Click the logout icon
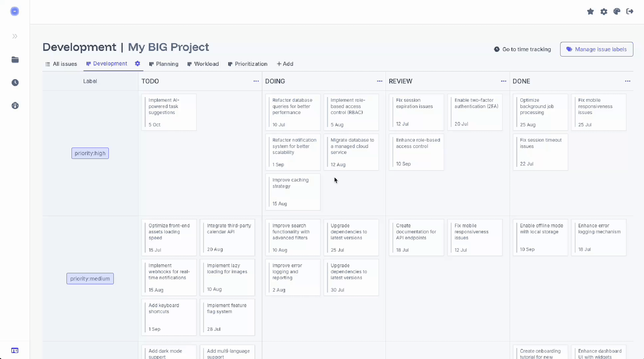 click(630, 12)
